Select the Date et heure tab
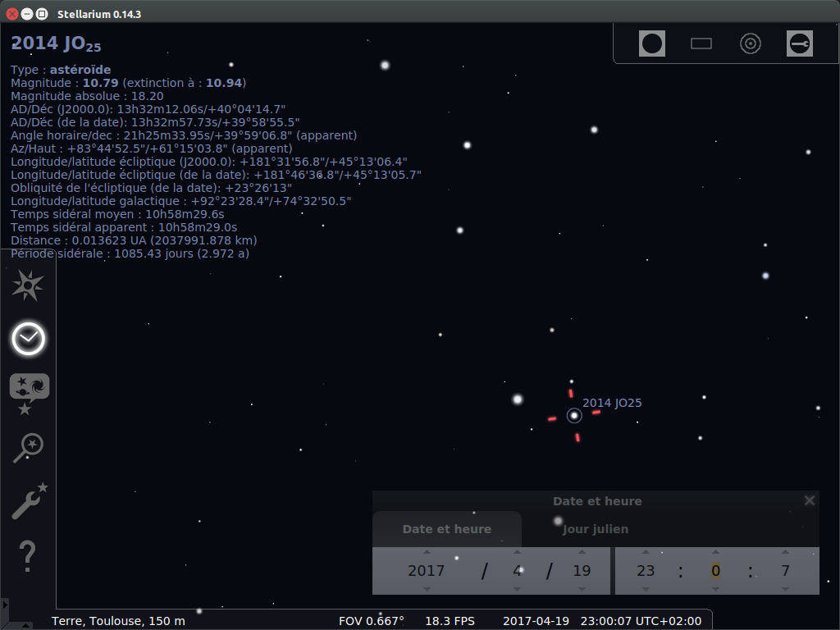 (x=447, y=529)
